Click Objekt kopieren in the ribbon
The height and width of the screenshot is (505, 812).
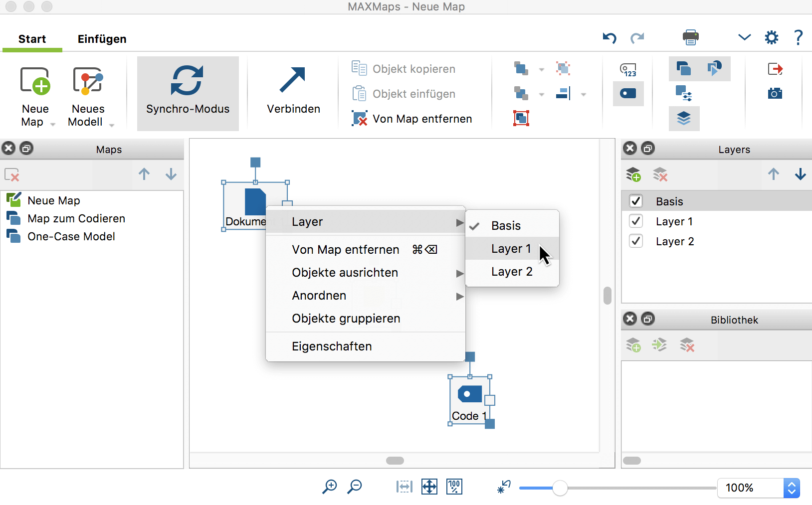coord(404,68)
